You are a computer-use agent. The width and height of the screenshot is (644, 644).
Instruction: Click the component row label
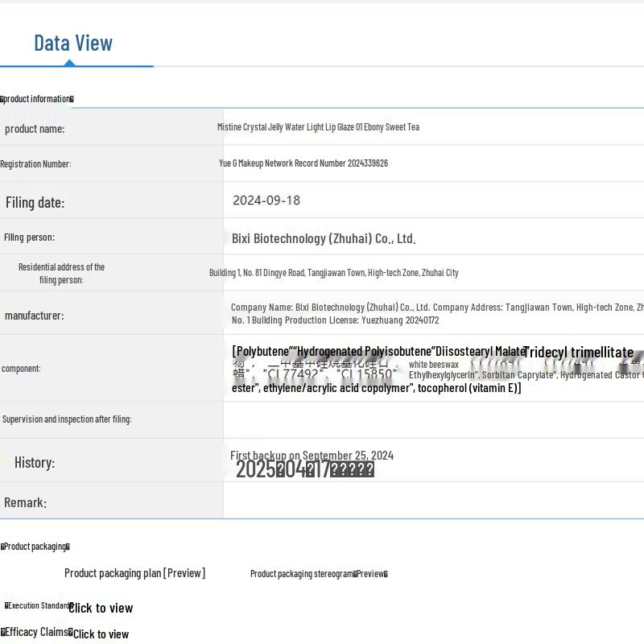pos(21,369)
